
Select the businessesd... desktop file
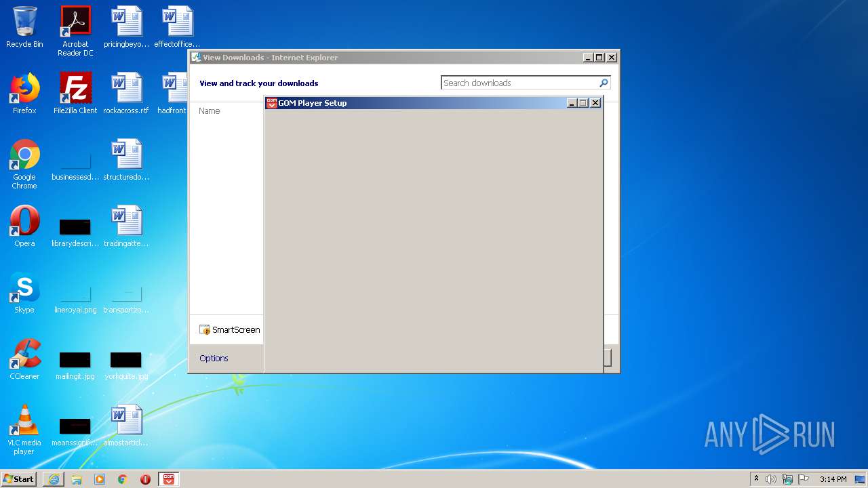point(75,164)
